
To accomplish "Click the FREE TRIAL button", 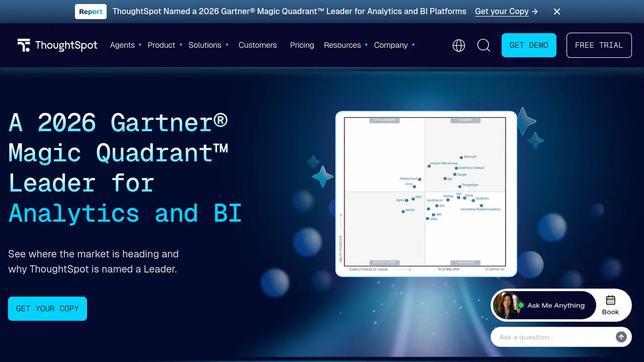I will coord(599,45).
